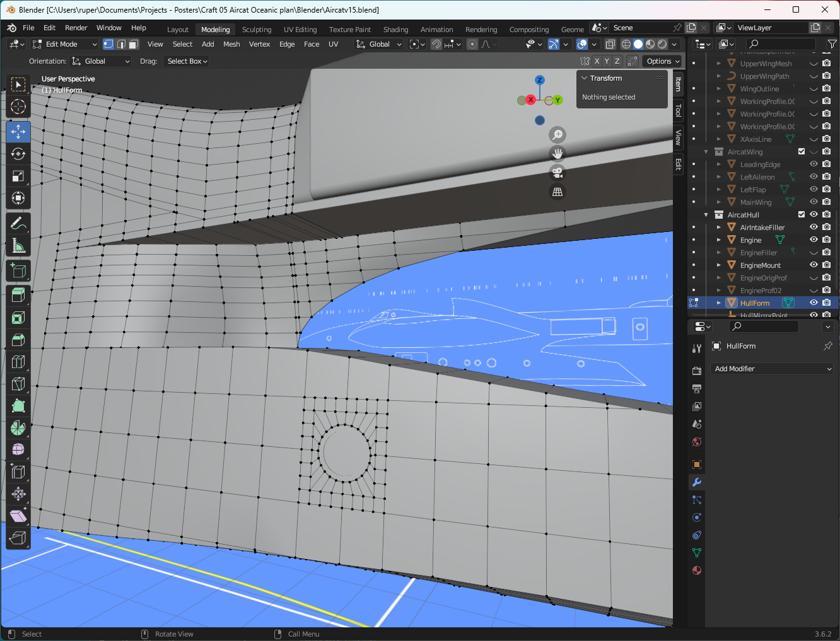
Task: Activate the Transform tool
Action: [x=18, y=199]
